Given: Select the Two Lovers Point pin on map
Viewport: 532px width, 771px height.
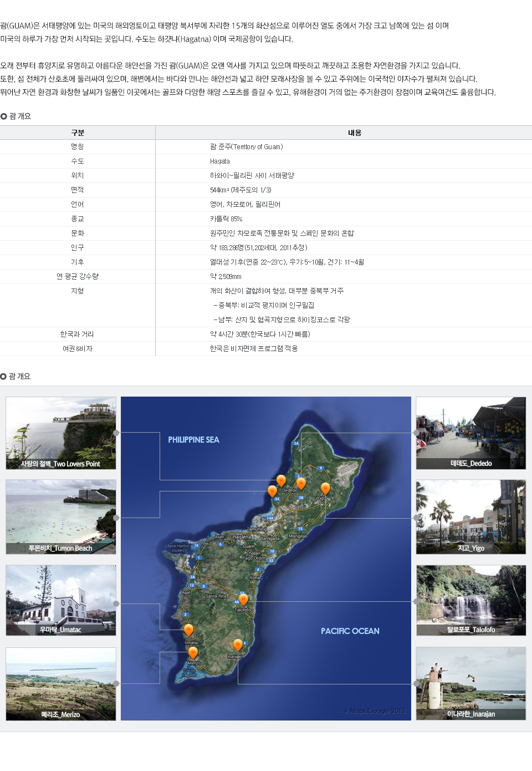Looking at the screenshot, I should click(x=281, y=480).
